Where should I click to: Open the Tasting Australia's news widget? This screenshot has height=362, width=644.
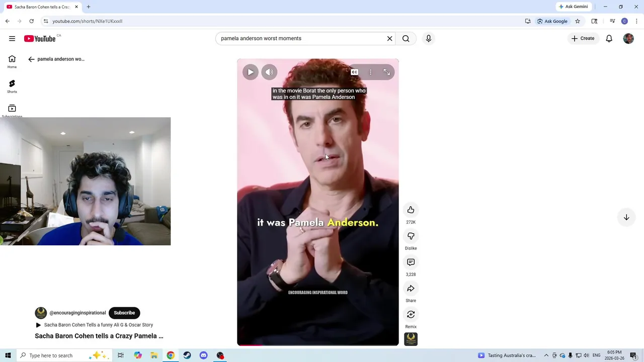pos(507,355)
